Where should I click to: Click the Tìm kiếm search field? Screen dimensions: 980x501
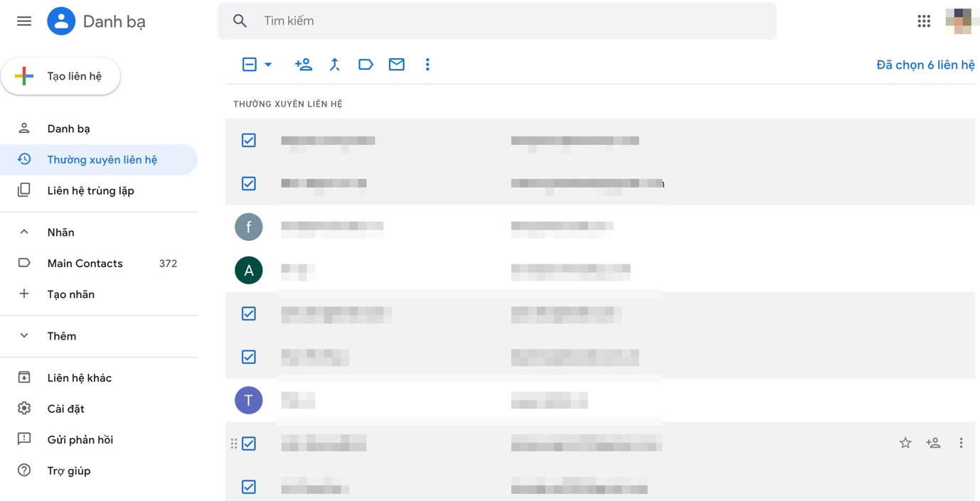click(498, 21)
